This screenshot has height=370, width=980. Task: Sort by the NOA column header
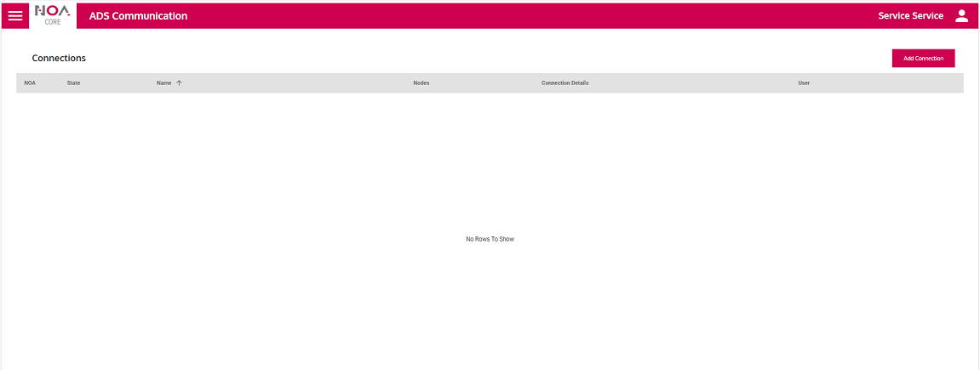click(x=30, y=83)
